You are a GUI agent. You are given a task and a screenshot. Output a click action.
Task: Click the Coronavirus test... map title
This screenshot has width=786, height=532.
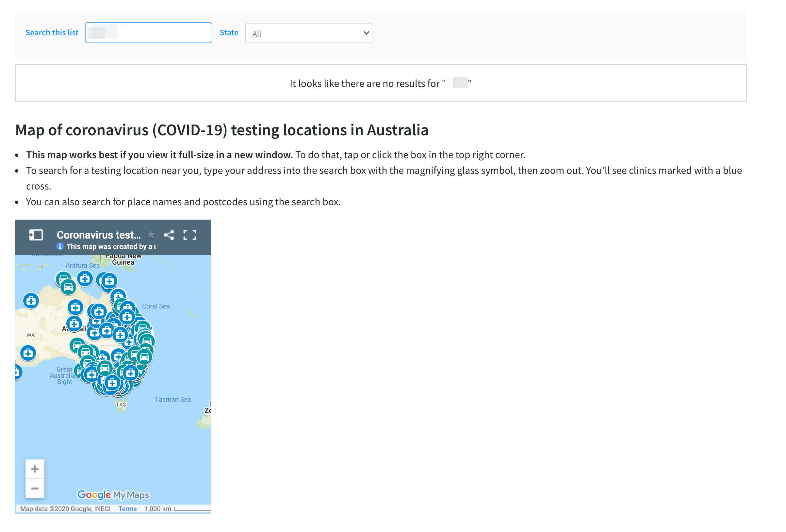(98, 235)
